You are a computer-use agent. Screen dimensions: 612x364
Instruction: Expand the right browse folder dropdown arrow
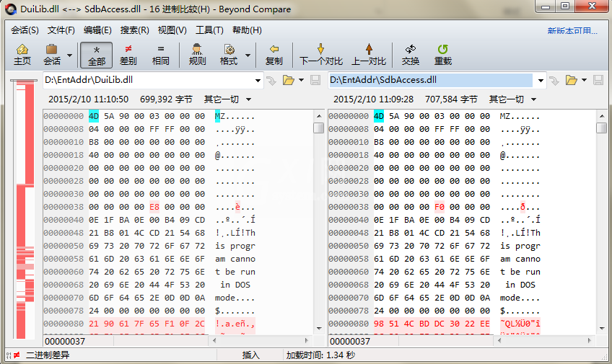[584, 80]
